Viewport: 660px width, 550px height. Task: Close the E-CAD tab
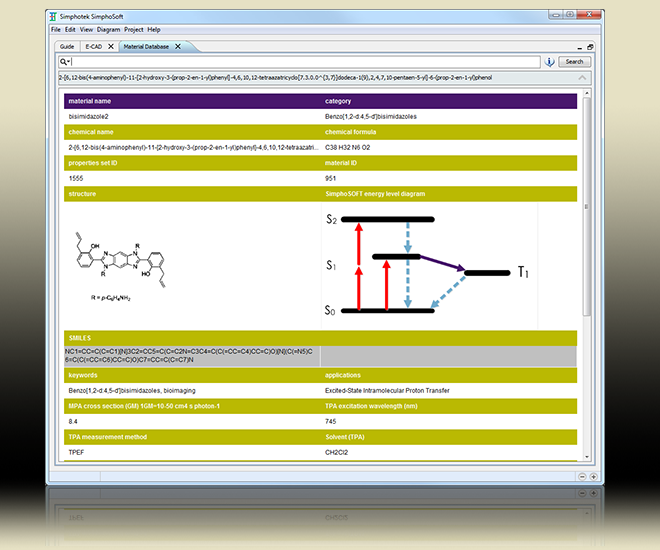(x=111, y=46)
